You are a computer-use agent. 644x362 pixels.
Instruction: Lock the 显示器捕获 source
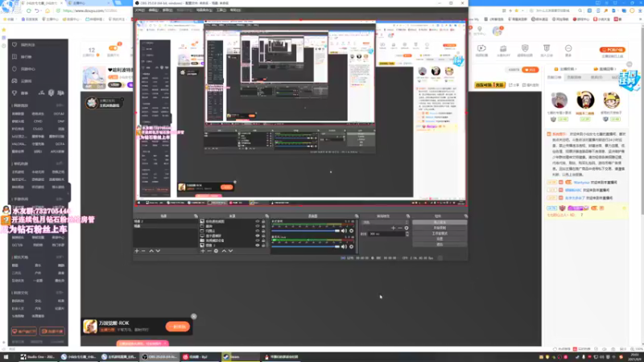[x=263, y=236]
